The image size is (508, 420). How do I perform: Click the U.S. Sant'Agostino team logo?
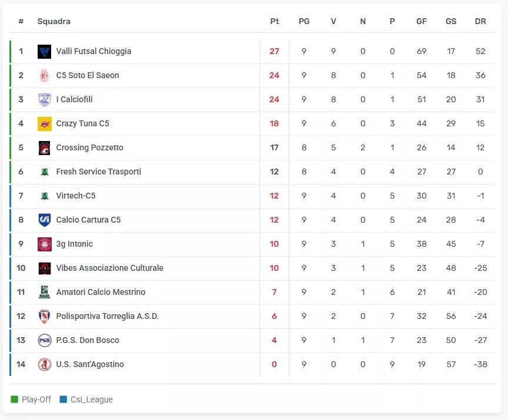tap(45, 365)
